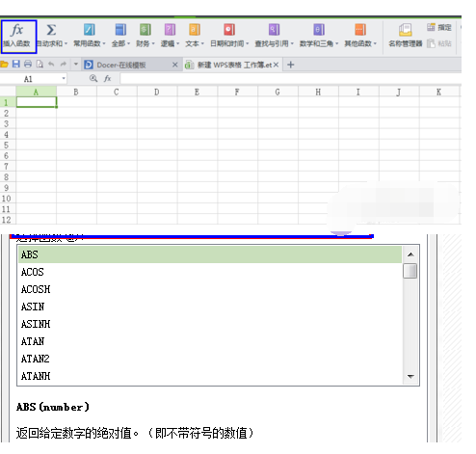Open the Text (文本) functions icon
This screenshot has height=454, width=476.
coord(195,30)
